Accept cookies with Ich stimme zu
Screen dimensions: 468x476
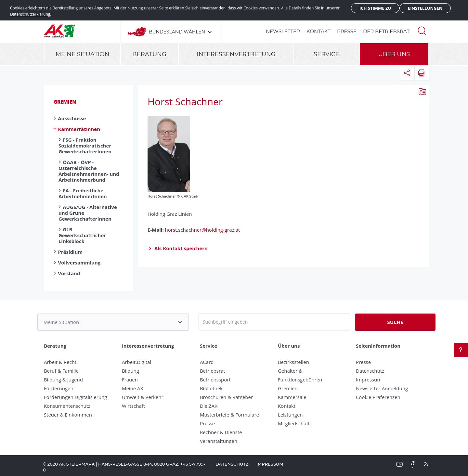click(375, 8)
